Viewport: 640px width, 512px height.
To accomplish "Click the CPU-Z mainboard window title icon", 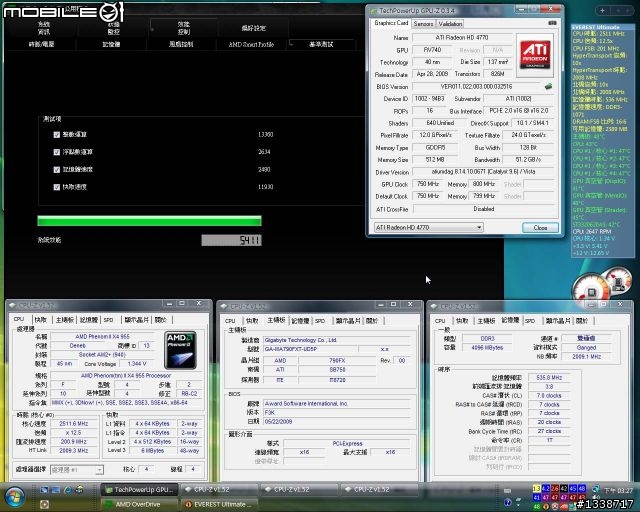I will 224,306.
